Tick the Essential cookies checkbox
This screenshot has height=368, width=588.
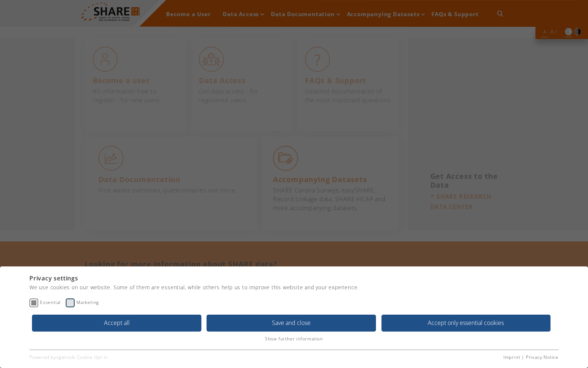(34, 303)
